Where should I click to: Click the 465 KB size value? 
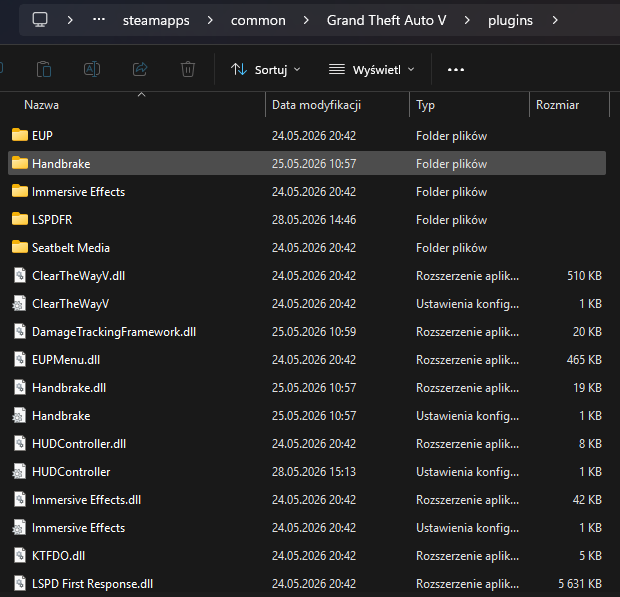coord(584,360)
